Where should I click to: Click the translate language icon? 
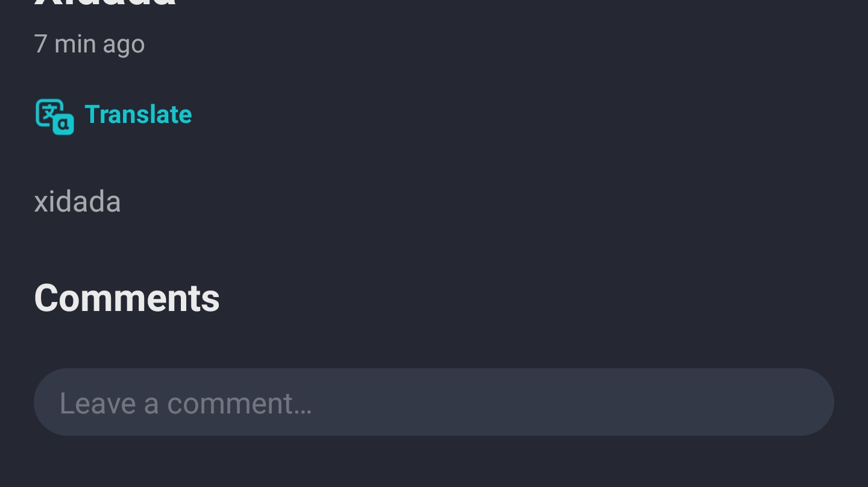coord(54,116)
